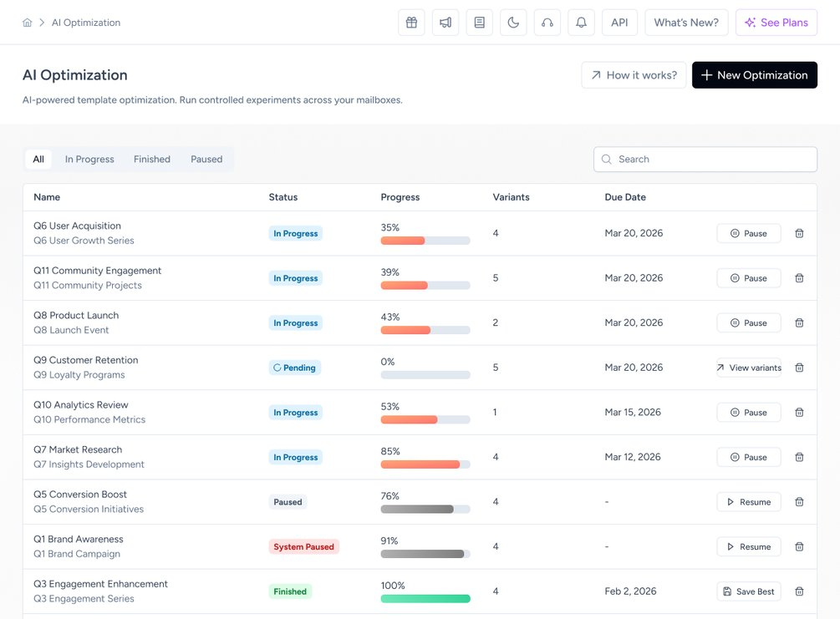The height and width of the screenshot is (619, 840).
Task: Open the notifications bell
Action: tap(581, 23)
